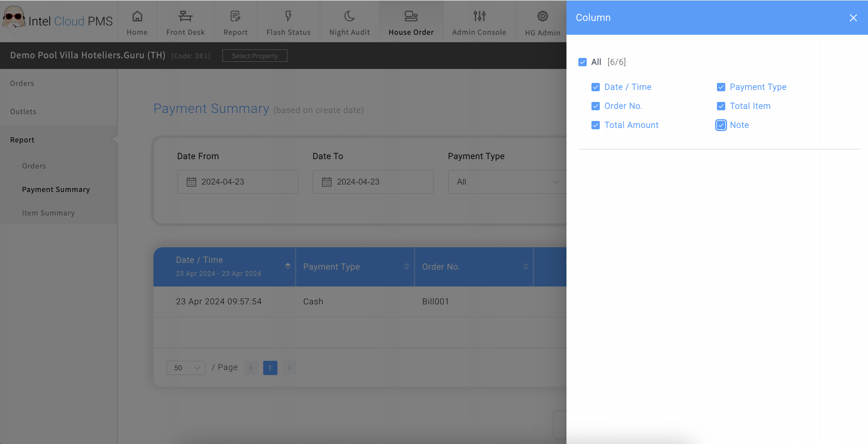This screenshot has height=444, width=868.
Task: Open Front Desk bed icon
Action: 185,16
